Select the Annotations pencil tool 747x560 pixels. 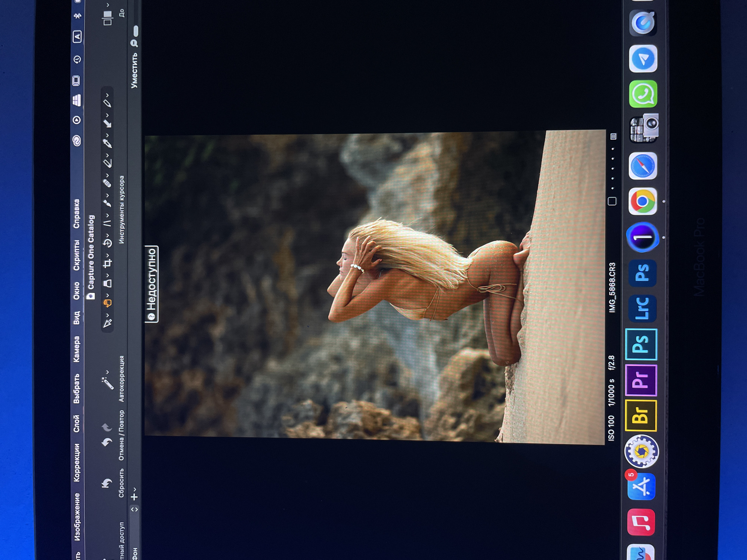tap(107, 103)
